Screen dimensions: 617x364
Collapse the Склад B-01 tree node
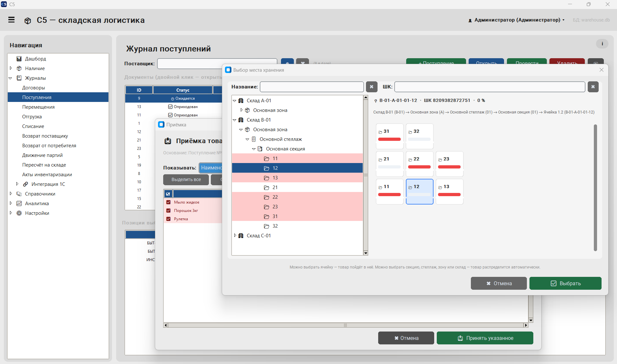point(235,120)
